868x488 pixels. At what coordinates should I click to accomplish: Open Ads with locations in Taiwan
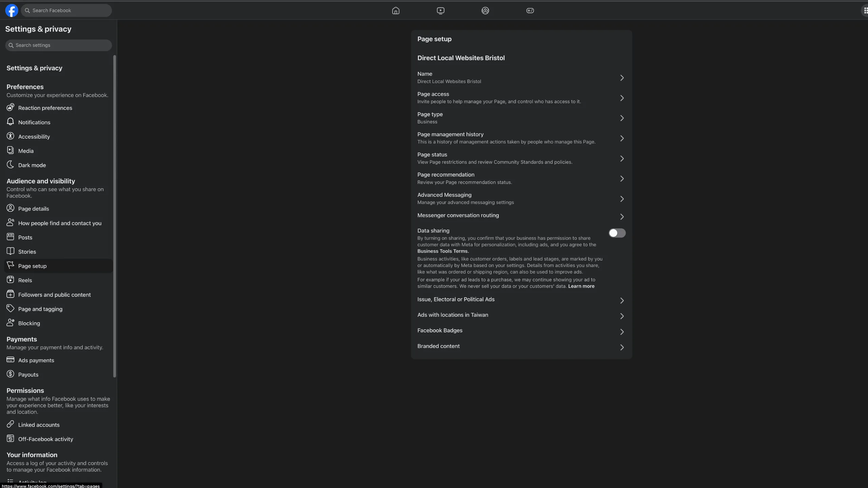[521, 316]
